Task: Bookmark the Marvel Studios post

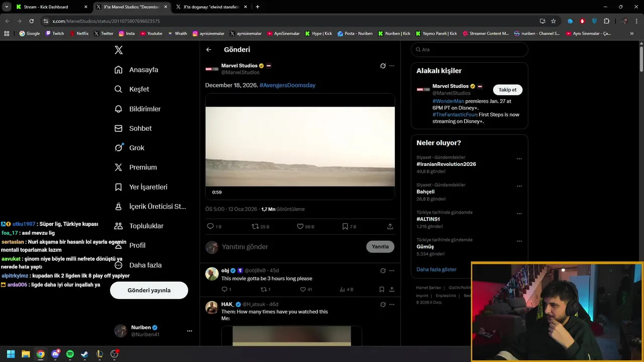Action: point(349,226)
